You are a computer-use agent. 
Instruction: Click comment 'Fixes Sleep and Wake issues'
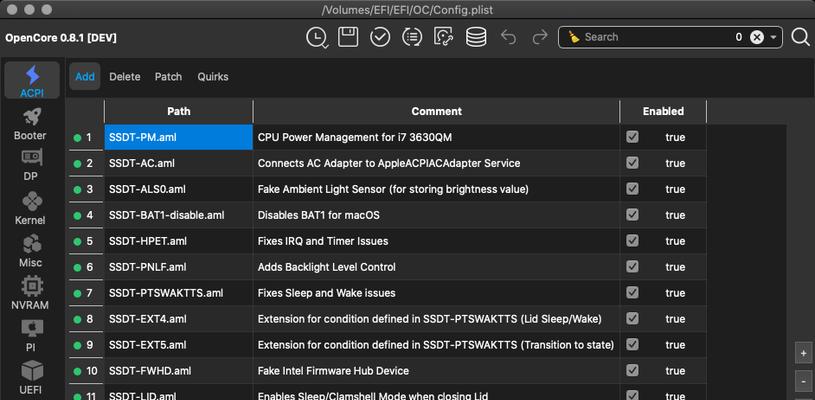click(326, 292)
